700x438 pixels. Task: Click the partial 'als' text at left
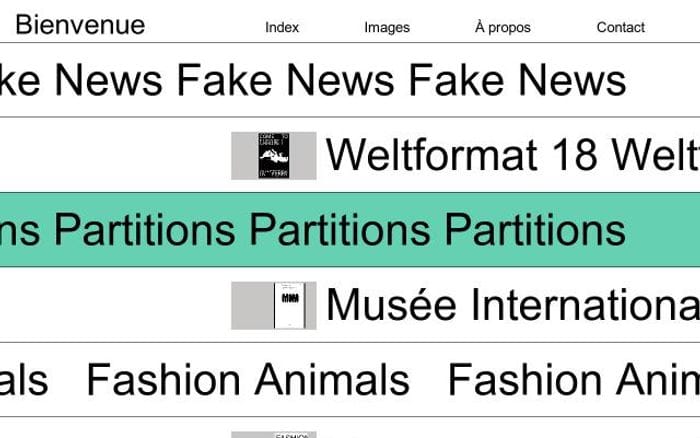pos(24,380)
